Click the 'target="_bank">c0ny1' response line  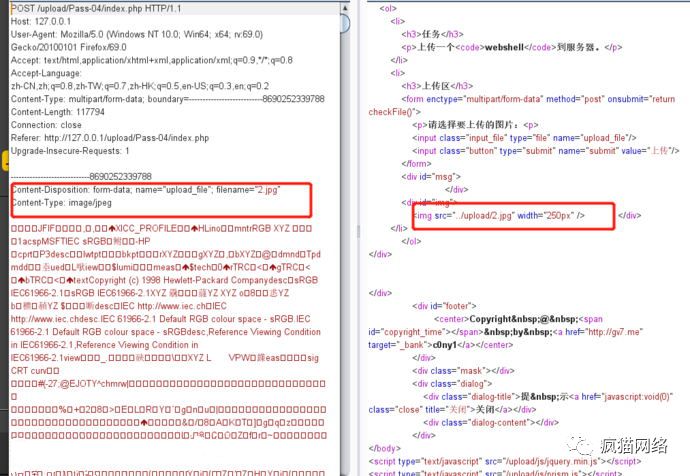[440, 345]
